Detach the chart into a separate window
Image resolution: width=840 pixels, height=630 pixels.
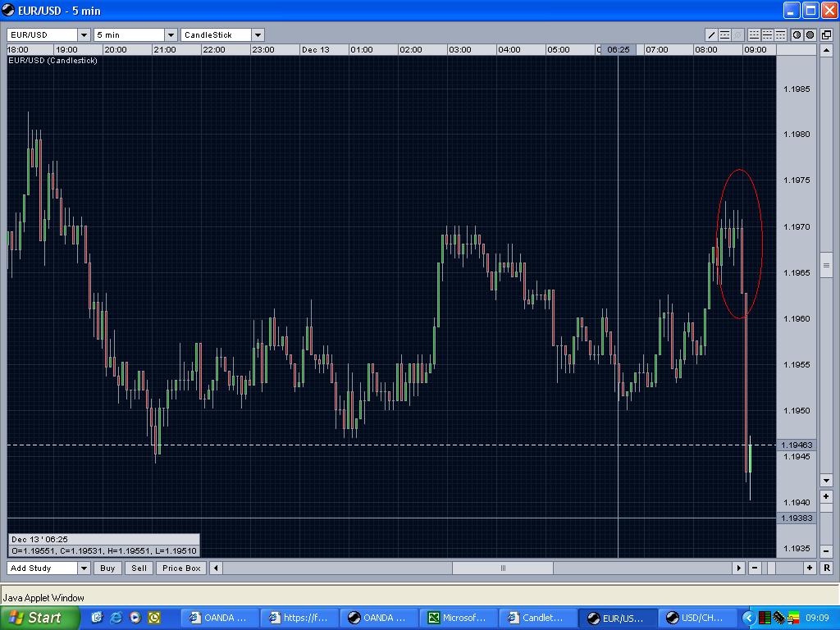pos(827,34)
